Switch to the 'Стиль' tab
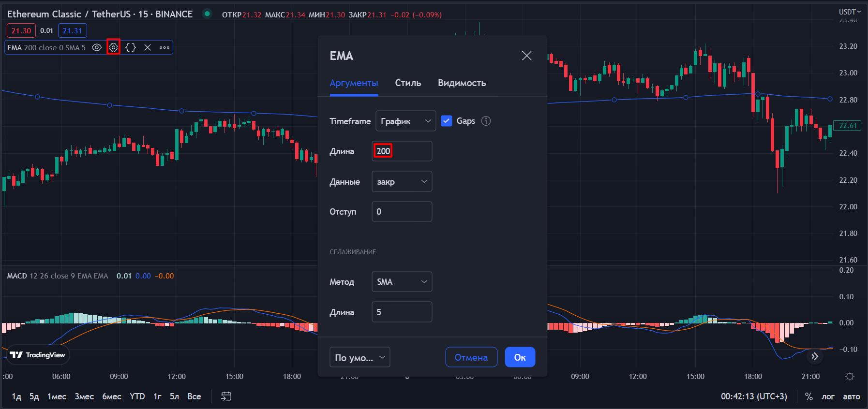 click(x=408, y=83)
